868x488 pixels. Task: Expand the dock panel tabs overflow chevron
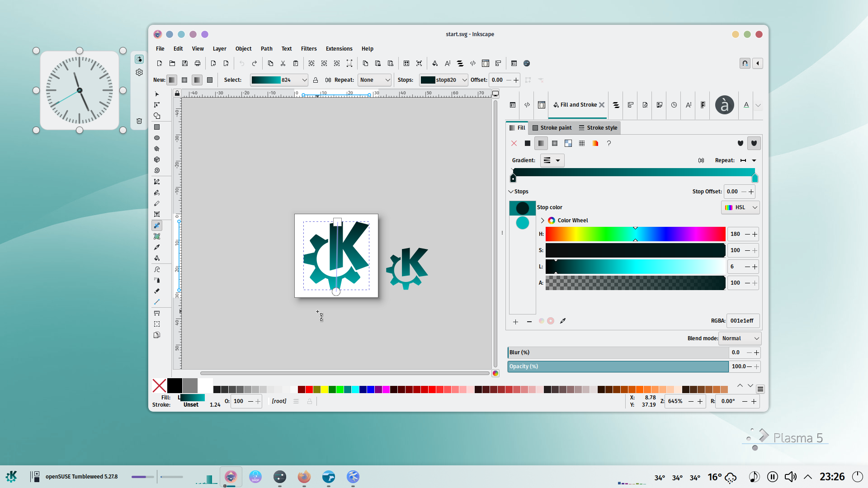(x=758, y=105)
